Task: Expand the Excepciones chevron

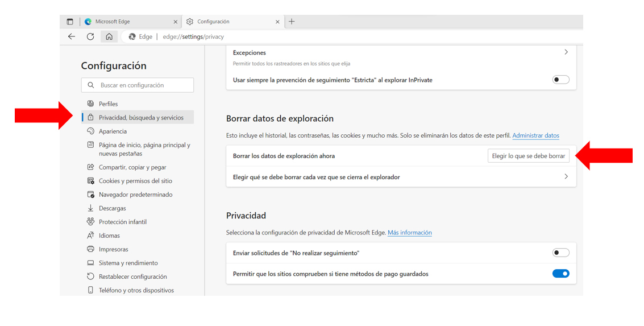Action: [566, 52]
